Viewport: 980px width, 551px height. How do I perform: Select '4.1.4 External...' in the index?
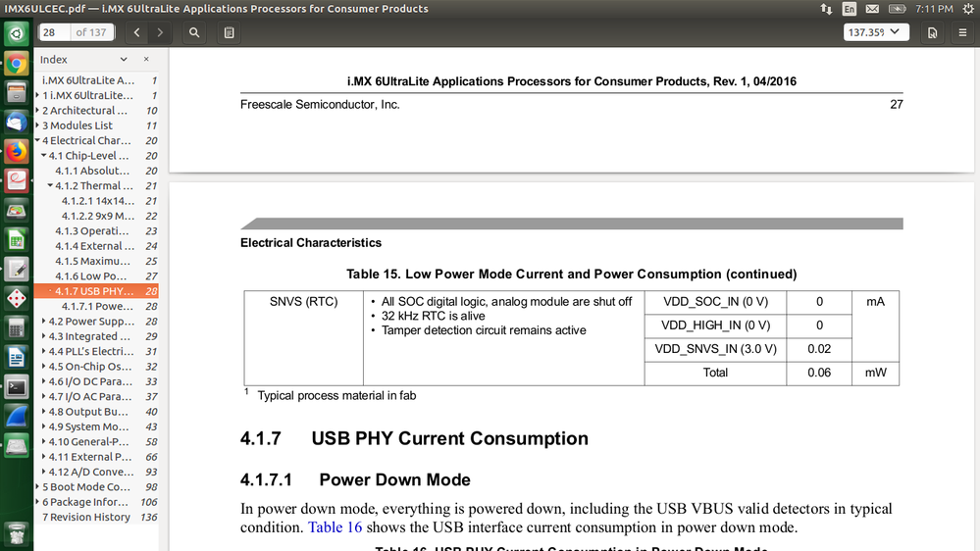click(96, 245)
